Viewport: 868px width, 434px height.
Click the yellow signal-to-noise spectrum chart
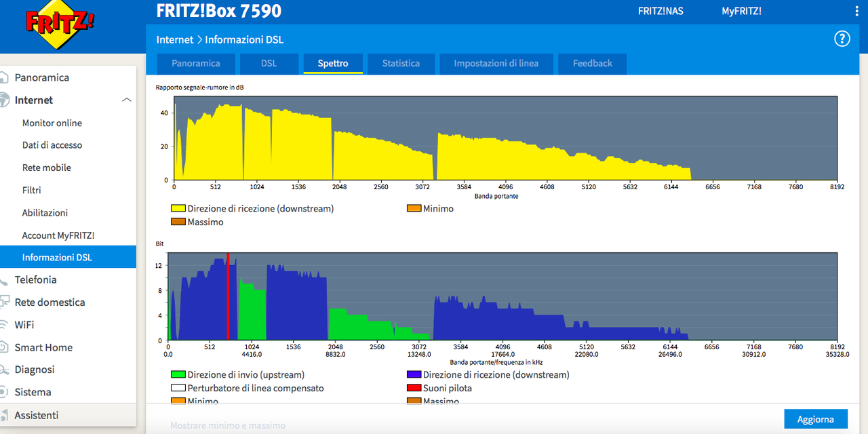tap(505, 138)
